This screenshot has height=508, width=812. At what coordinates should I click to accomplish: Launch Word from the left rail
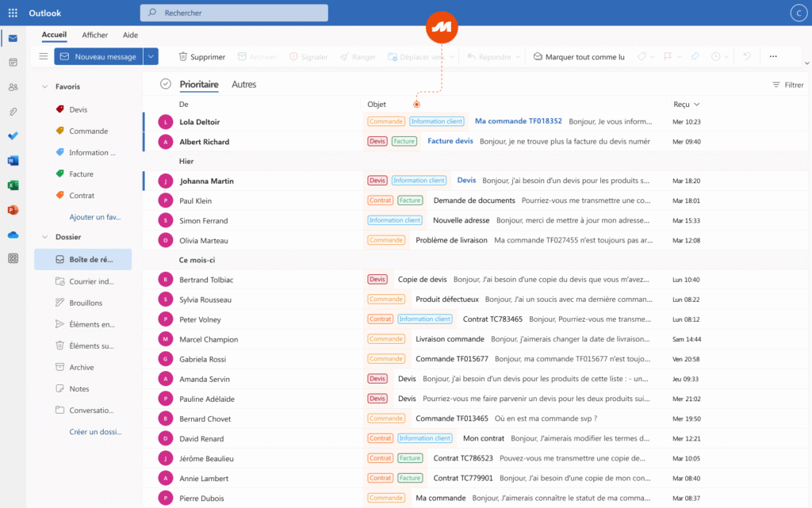tap(13, 161)
